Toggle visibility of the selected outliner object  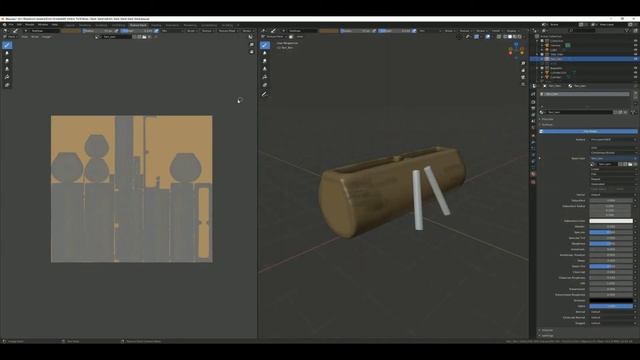pos(636,59)
